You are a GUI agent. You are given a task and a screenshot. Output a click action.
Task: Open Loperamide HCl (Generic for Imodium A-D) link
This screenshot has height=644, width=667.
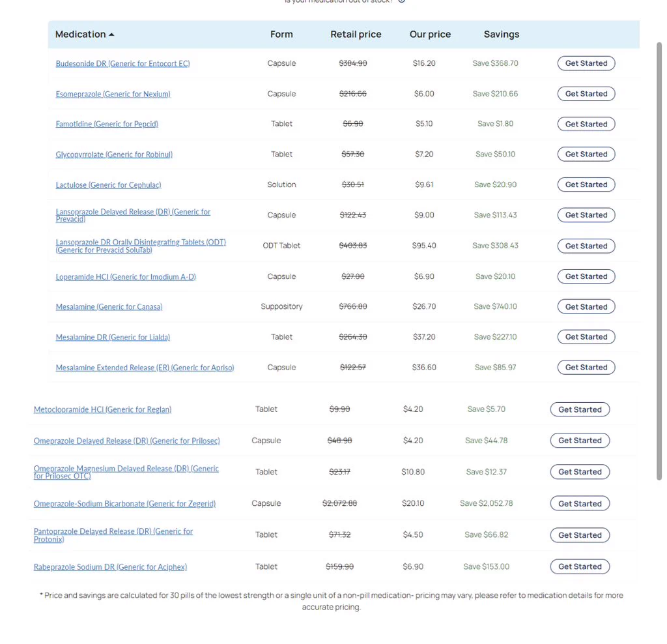click(x=126, y=277)
